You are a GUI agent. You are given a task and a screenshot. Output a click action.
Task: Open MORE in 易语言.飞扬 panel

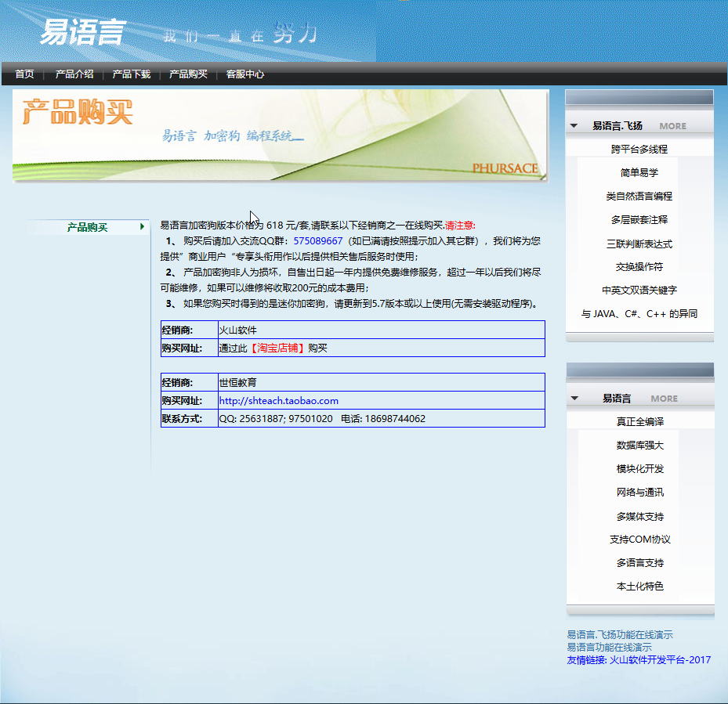click(672, 126)
